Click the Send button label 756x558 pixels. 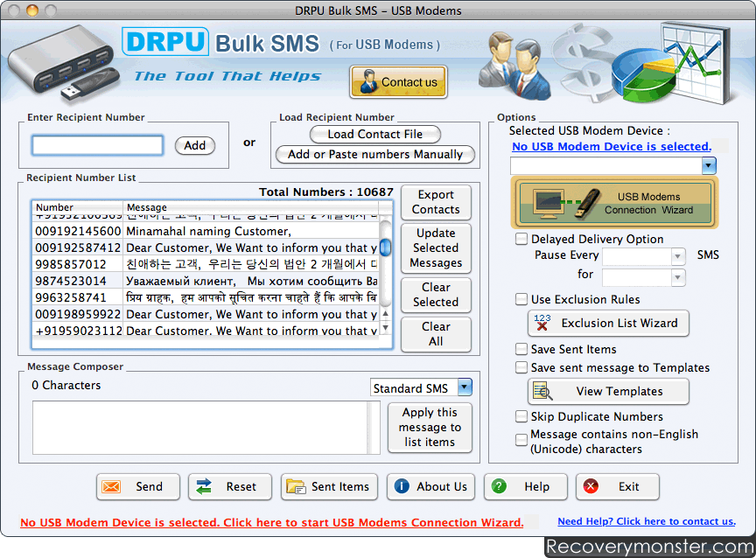click(x=149, y=486)
